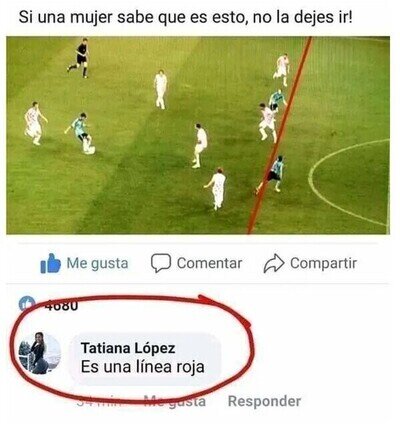Click the share arrow icon
400x424 pixels.
click(274, 264)
